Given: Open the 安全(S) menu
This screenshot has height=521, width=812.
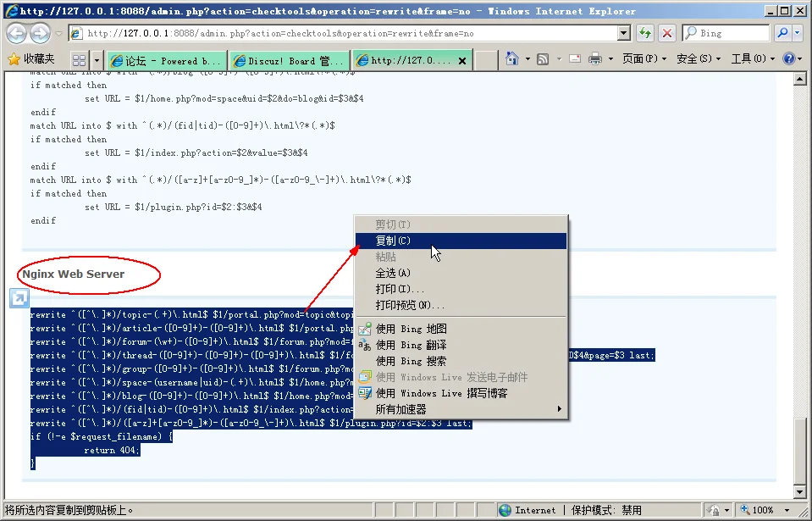Looking at the screenshot, I should tap(699, 59).
